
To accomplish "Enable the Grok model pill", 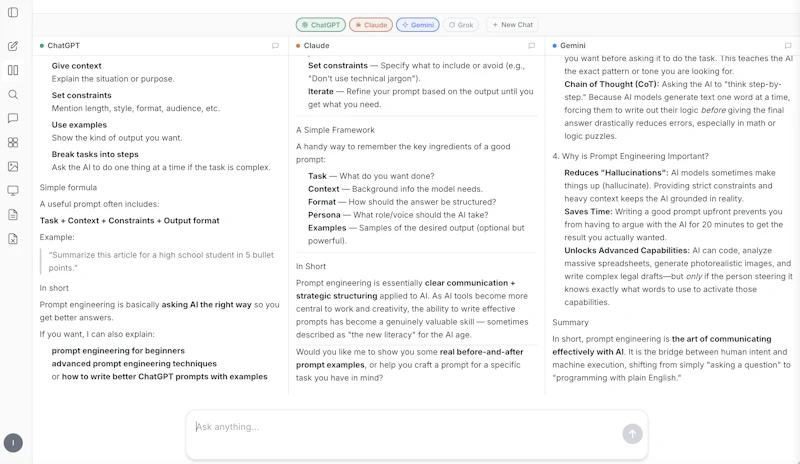I will point(461,25).
